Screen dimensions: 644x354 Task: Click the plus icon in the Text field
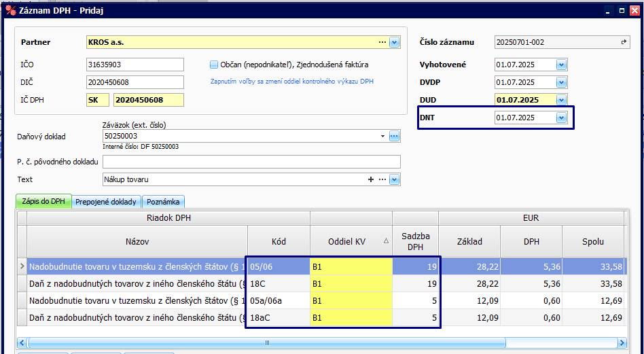point(371,179)
